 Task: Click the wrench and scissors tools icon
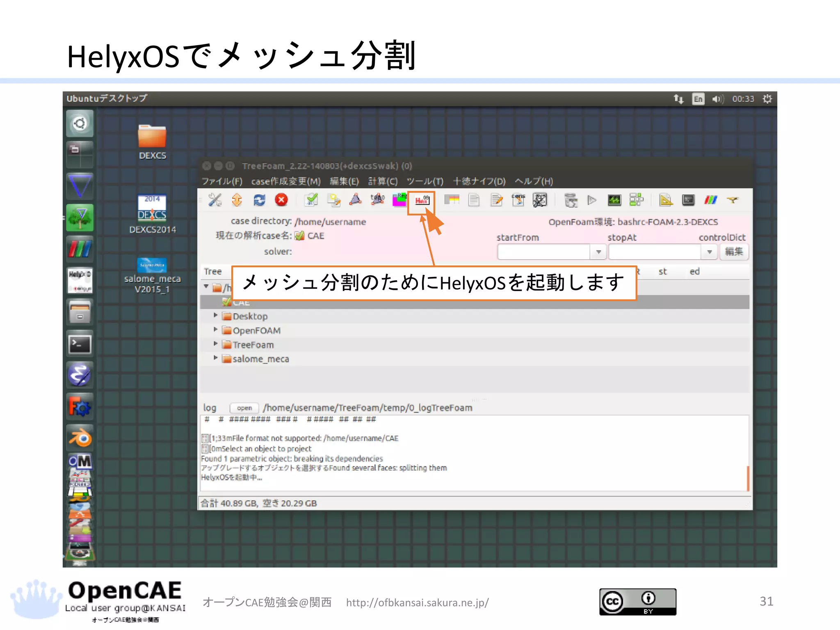[215, 200]
